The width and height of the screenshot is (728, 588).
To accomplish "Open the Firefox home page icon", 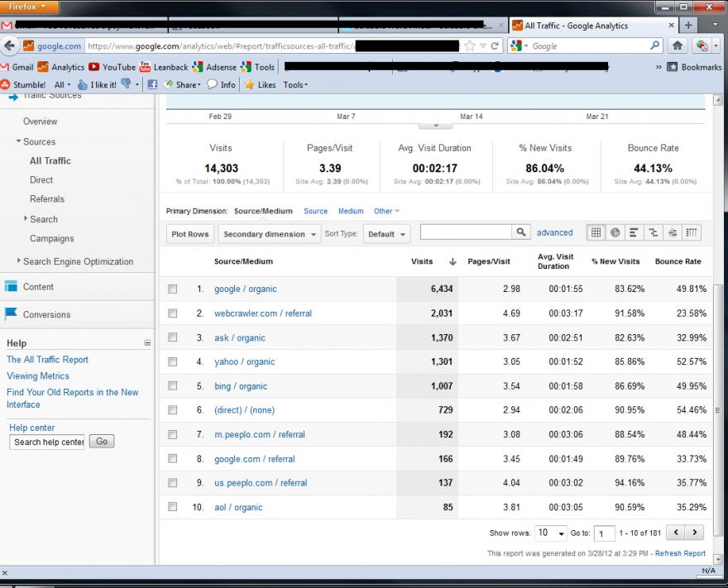I will (678, 45).
